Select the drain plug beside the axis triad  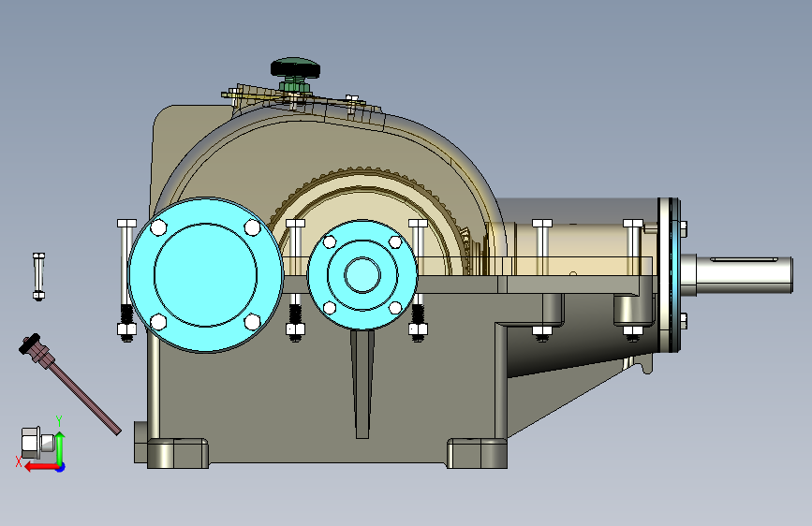tap(38, 443)
